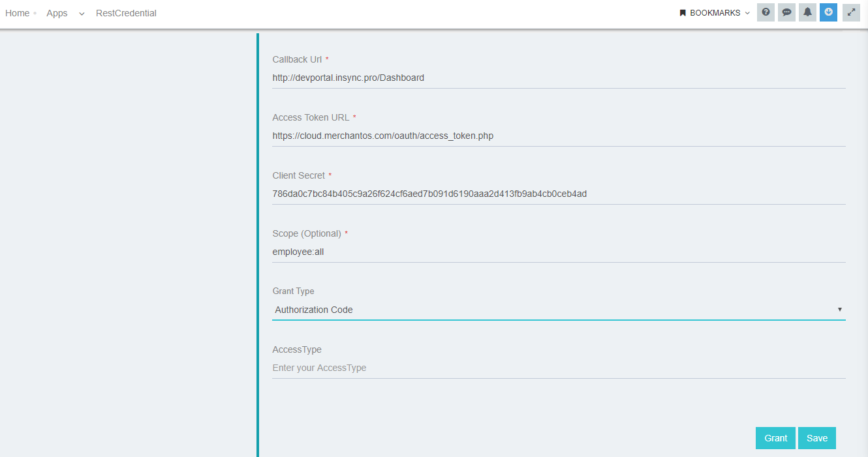
Task: Click the blue download icon
Action: point(828,12)
